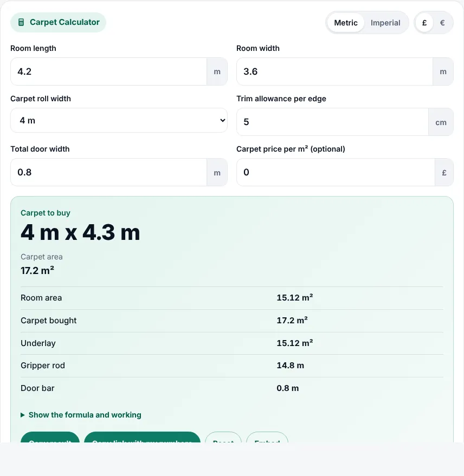Viewport: 464px width, 476px height.
Task: Expand Show the formula and working
Action: (81, 415)
